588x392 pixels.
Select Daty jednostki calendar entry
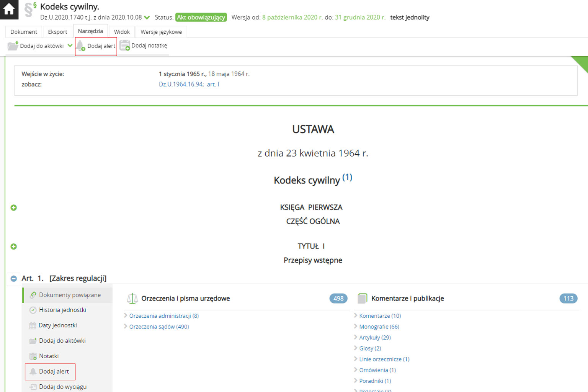[57, 325]
